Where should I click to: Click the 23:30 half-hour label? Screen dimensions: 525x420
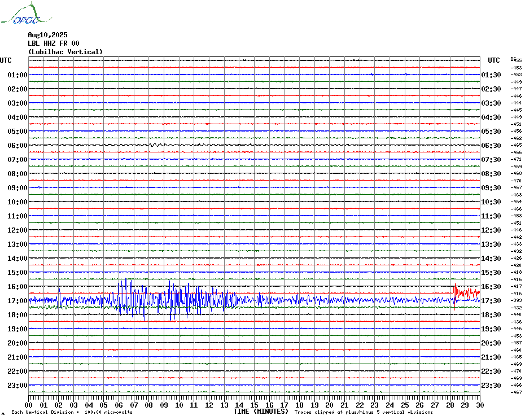click(x=491, y=385)
